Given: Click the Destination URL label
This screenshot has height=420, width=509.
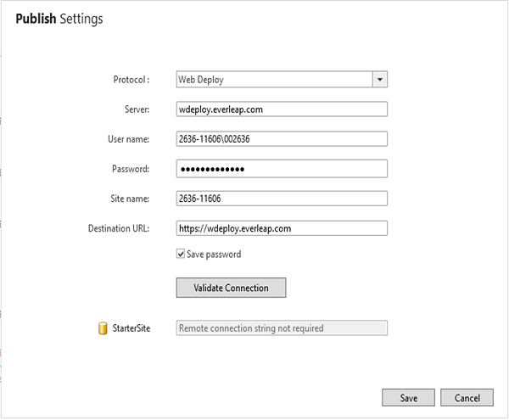Looking at the screenshot, I should 119,228.
